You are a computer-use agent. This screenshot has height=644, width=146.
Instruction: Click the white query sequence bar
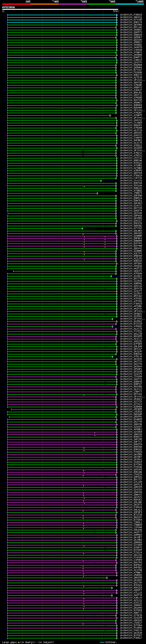click(x=60, y=9)
